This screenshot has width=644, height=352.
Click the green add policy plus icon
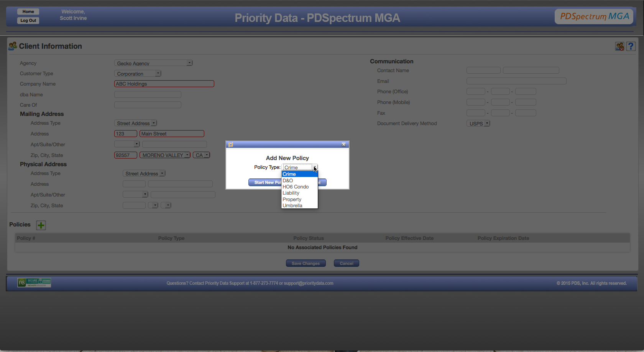(41, 225)
